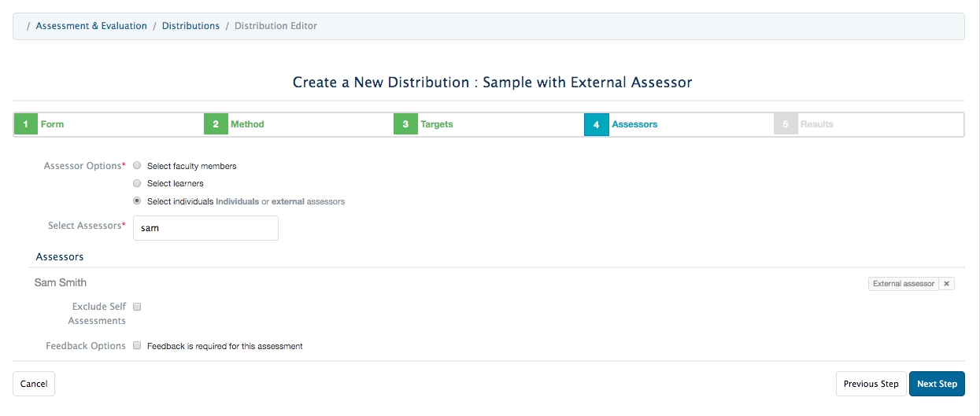Cancel the distribution creation

point(34,384)
